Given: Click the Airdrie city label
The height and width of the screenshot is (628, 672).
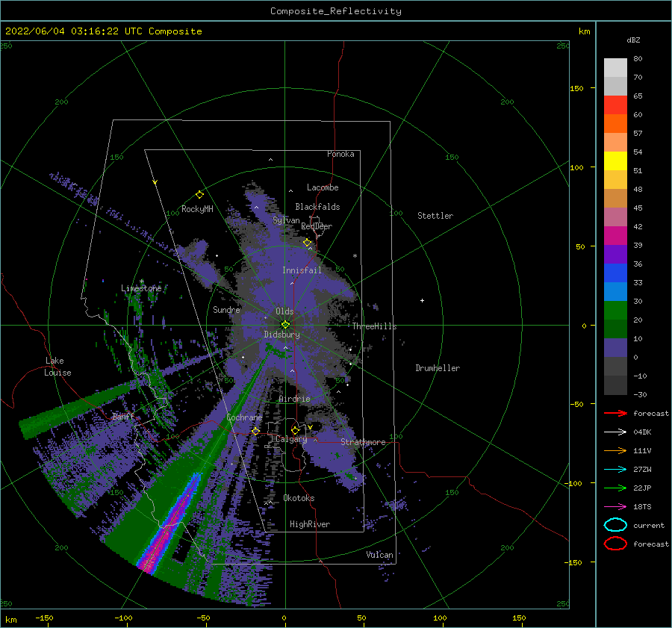Looking at the screenshot, I should [x=294, y=399].
